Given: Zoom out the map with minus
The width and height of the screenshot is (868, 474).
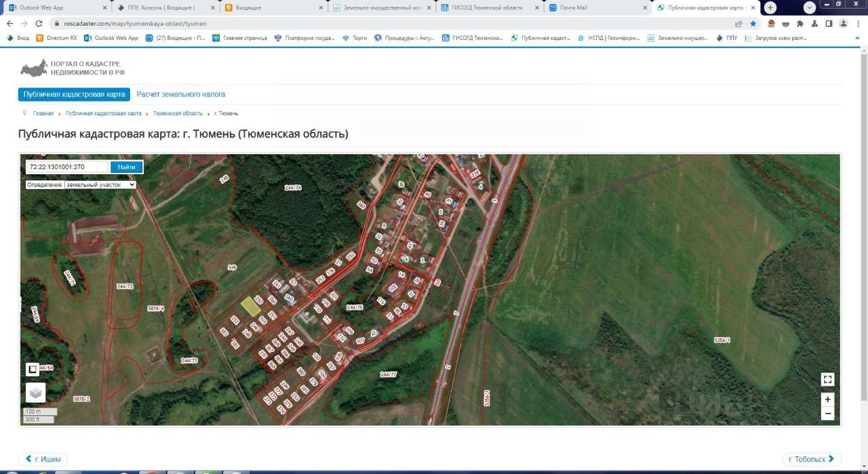Looking at the screenshot, I should 827,413.
